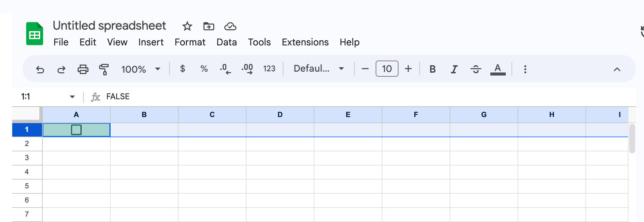Open the text color picker
The height and width of the screenshot is (222, 644).
click(498, 69)
